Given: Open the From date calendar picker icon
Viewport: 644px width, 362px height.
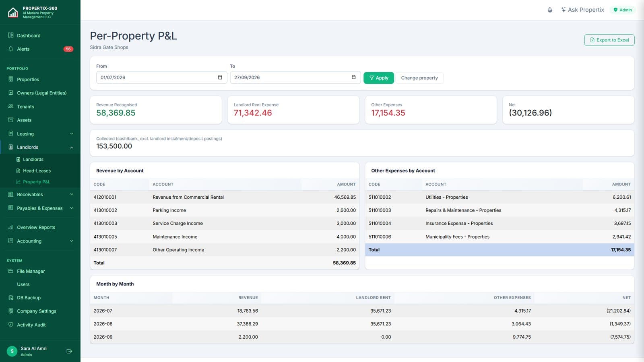Looking at the screenshot, I should click(220, 77).
